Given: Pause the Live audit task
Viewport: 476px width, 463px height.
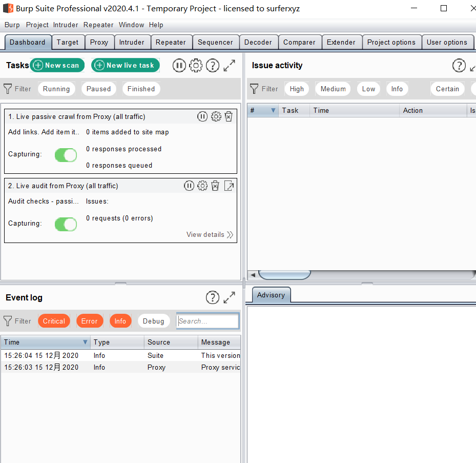Looking at the screenshot, I should (x=189, y=186).
